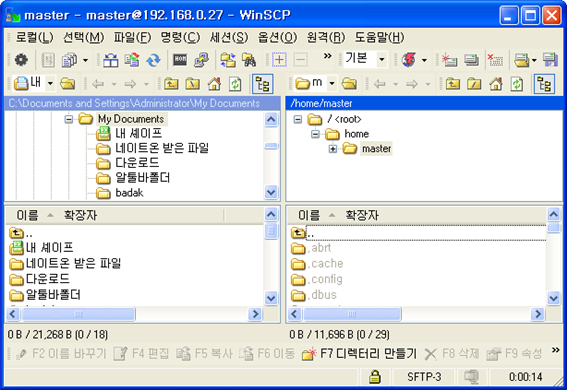
Task: Open the 옵션(O) menu
Action: 277,37
